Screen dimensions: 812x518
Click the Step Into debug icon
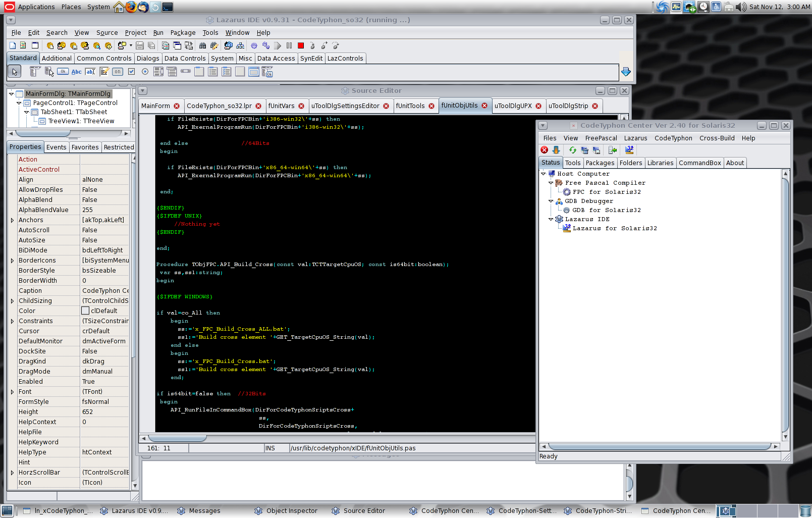point(312,45)
